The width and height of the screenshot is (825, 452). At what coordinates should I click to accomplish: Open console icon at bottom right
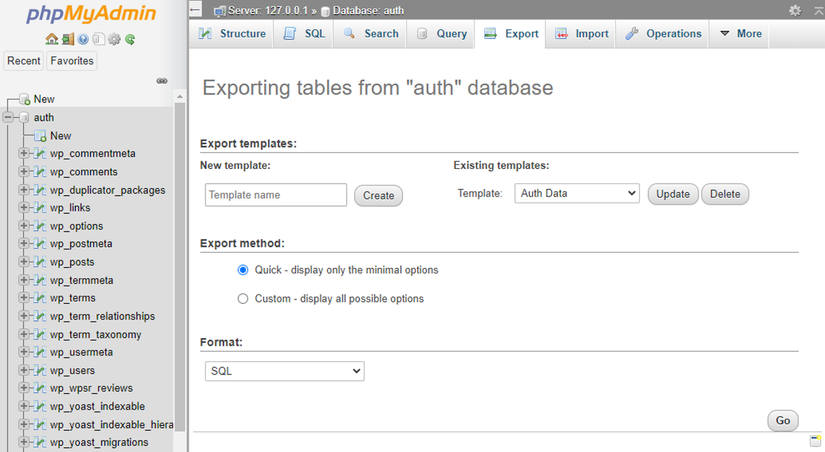[816, 440]
